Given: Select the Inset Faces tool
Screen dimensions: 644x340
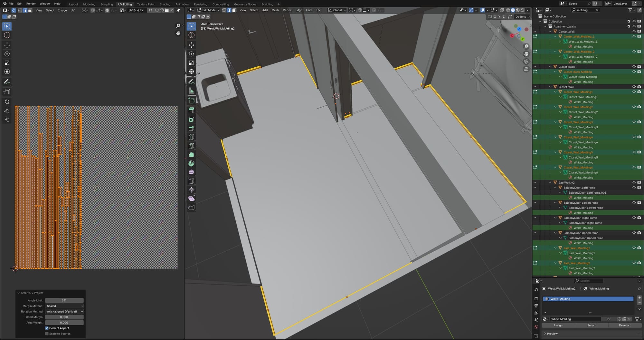Looking at the screenshot, I should [191, 119].
